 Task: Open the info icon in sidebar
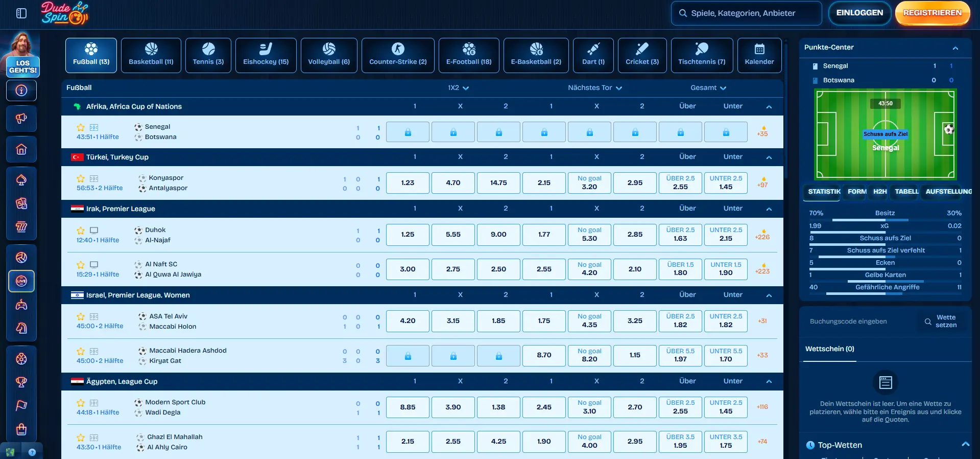click(21, 90)
